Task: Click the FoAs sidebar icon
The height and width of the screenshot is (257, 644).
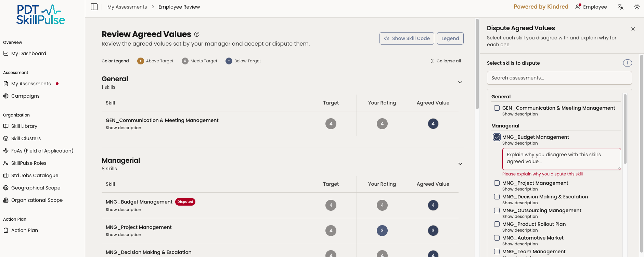Action: [x=6, y=151]
